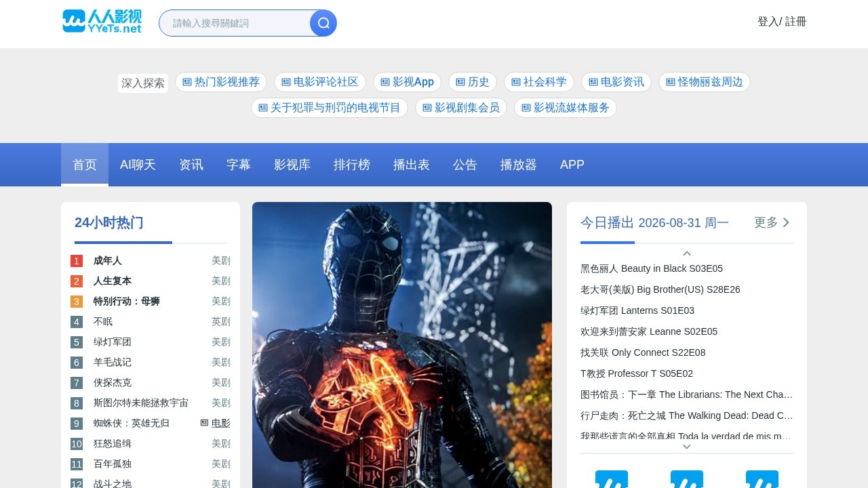Open the 历史 explore chip
The height and width of the screenshot is (488, 868).
473,82
